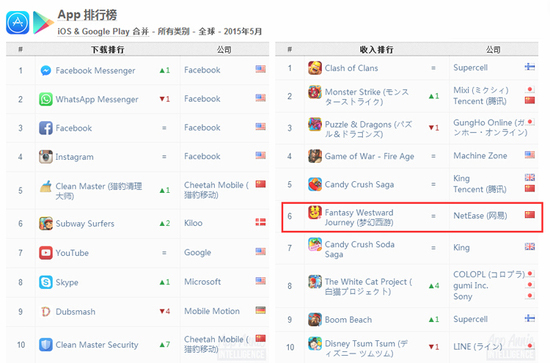550x363 pixels.
Task: Click the Finland flag beside Clash of Clans' Supercell
Action: click(x=530, y=67)
